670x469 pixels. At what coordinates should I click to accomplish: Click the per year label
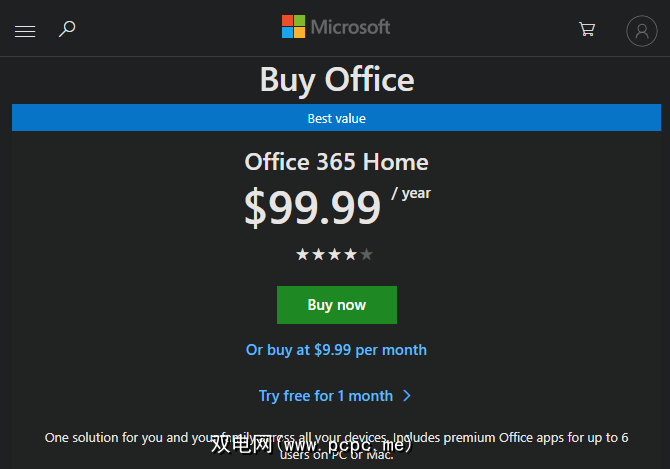tap(411, 193)
